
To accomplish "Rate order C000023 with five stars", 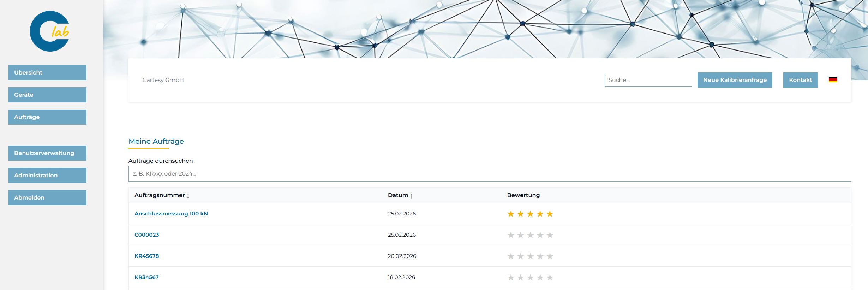I will tap(550, 235).
